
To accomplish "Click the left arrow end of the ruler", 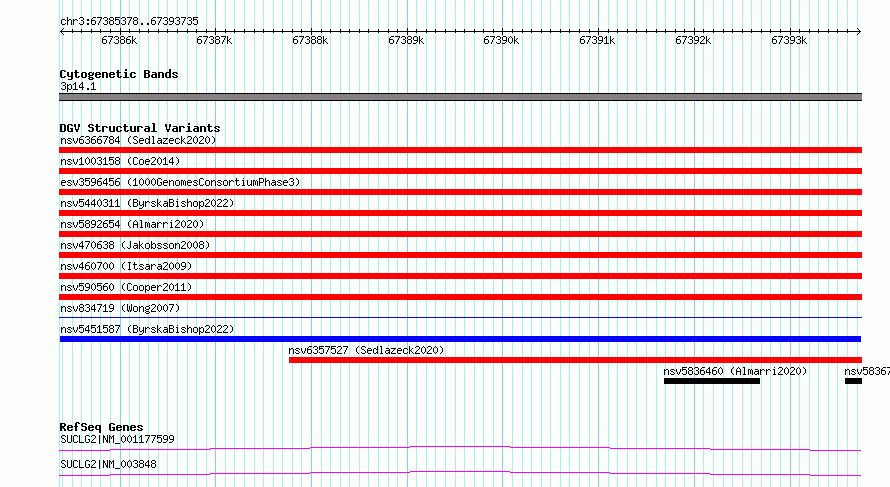I will pyautogui.click(x=62, y=31).
